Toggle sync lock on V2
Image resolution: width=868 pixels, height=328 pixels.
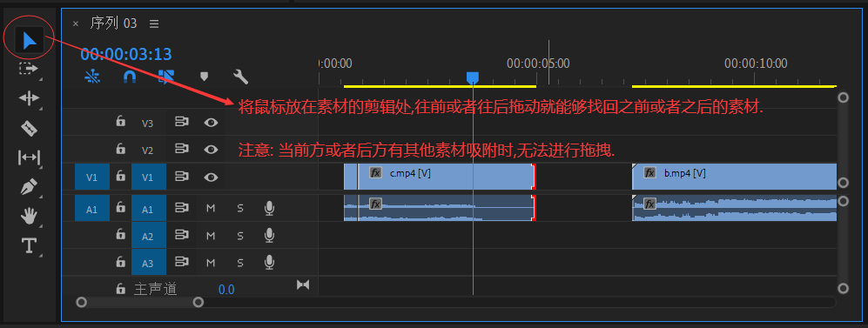pos(182,150)
